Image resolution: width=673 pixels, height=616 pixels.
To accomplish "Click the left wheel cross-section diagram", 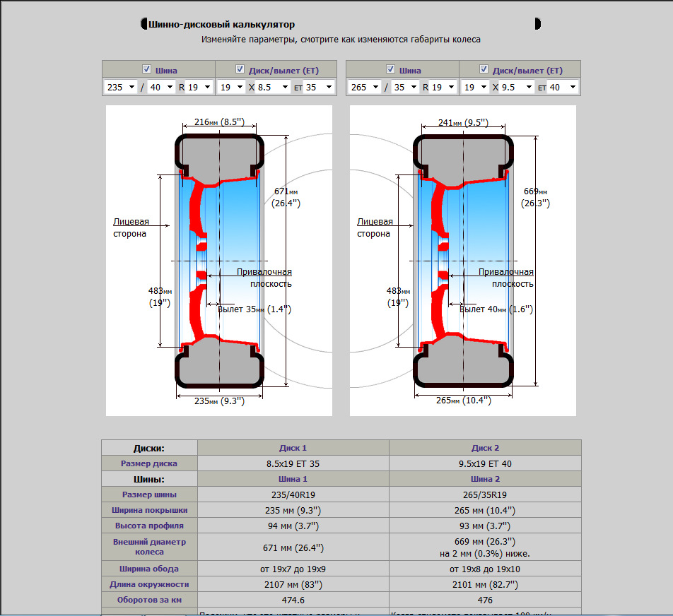I will [x=219, y=261].
